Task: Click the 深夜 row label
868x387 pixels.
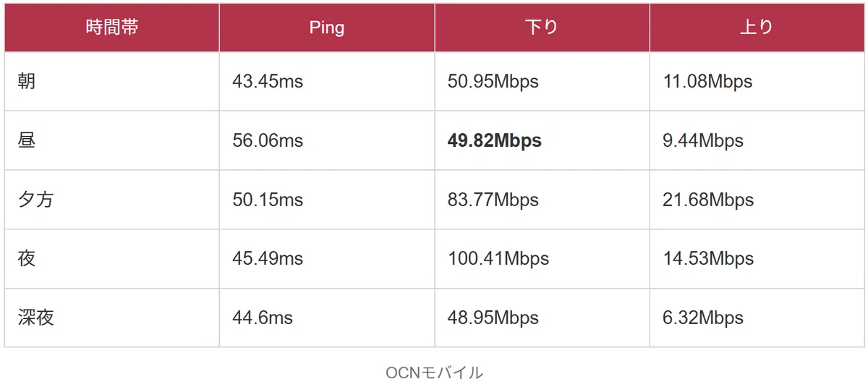Action: (35, 318)
